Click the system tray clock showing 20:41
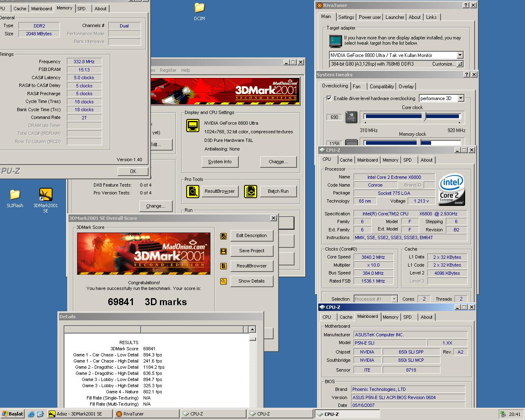 click(514, 414)
